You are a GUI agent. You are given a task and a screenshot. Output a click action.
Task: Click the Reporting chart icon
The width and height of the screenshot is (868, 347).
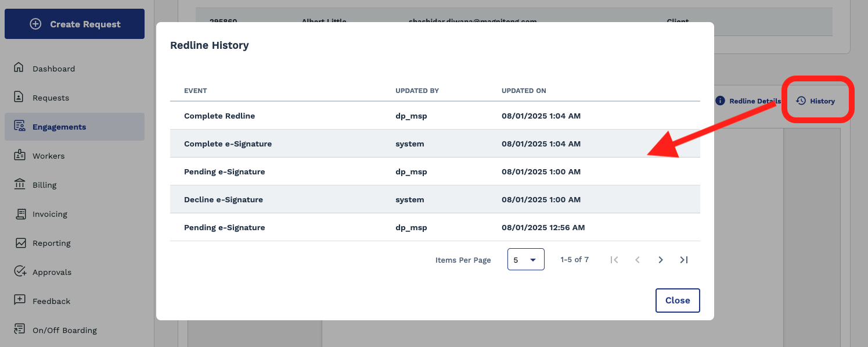[20, 242]
